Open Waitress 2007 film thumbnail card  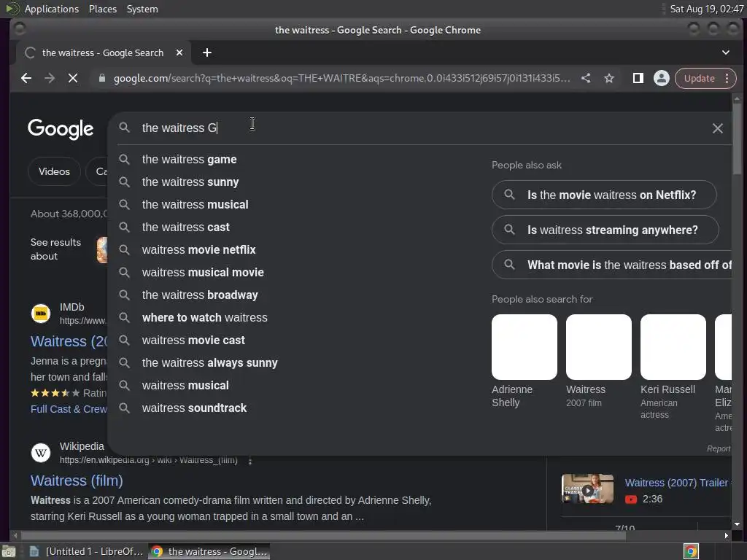[599, 347]
